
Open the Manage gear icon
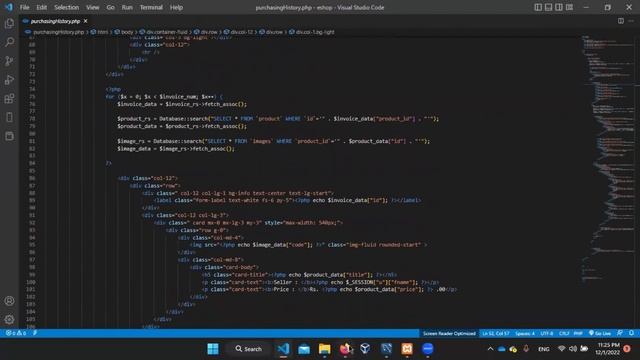[x=9, y=319]
